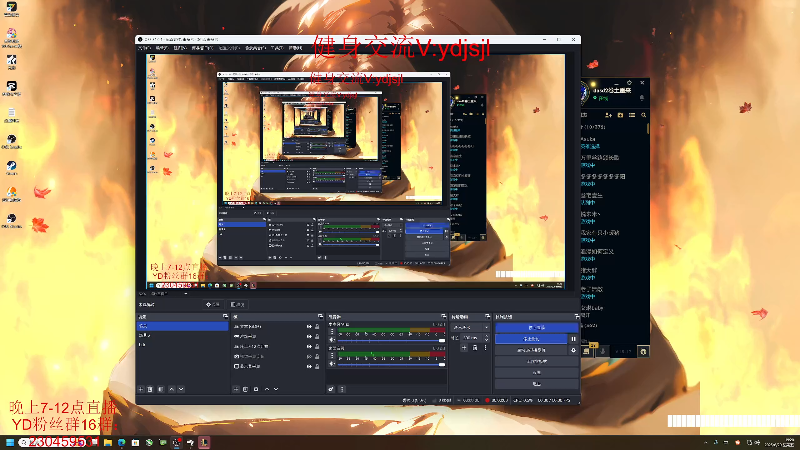This screenshot has width=800, height=450.
Task: Start the Virtual Camera
Action: tap(531, 351)
